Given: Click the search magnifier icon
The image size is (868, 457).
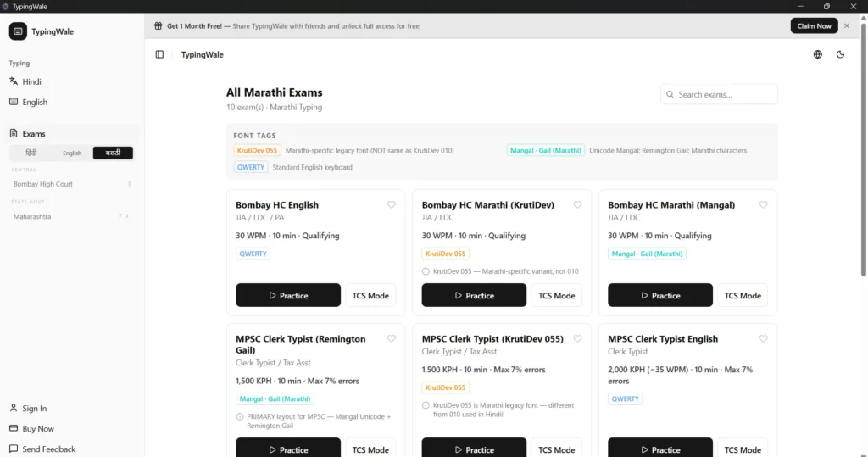Looking at the screenshot, I should [x=670, y=94].
